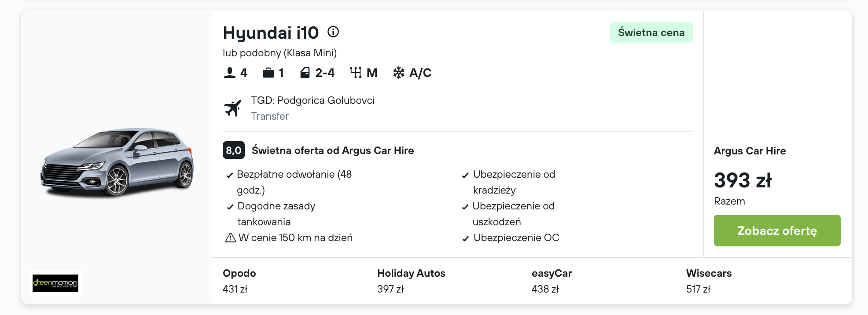This screenshot has width=868, height=315.
Task: Click 'Argus Car Hire' provider name above price
Action: pyautogui.click(x=750, y=151)
